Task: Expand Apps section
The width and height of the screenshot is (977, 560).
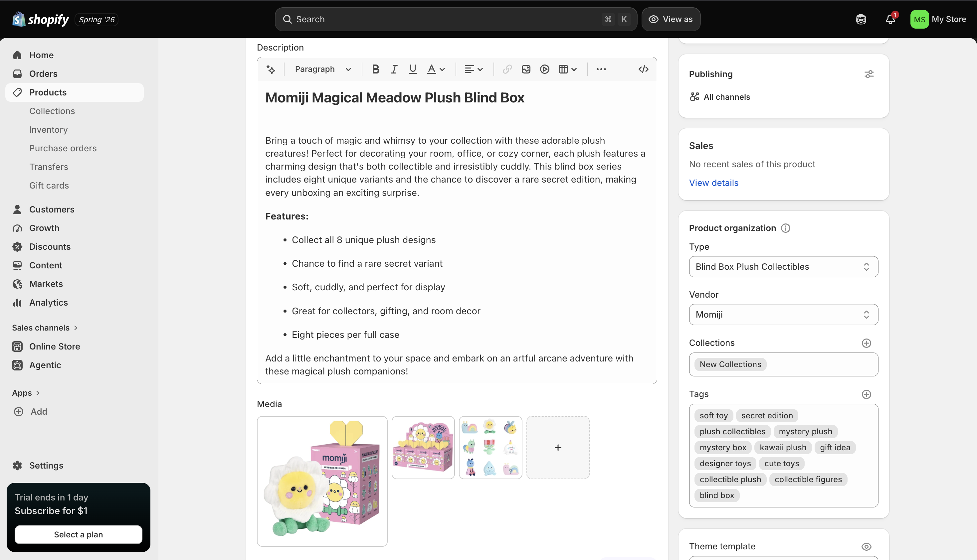Action: pos(26,393)
